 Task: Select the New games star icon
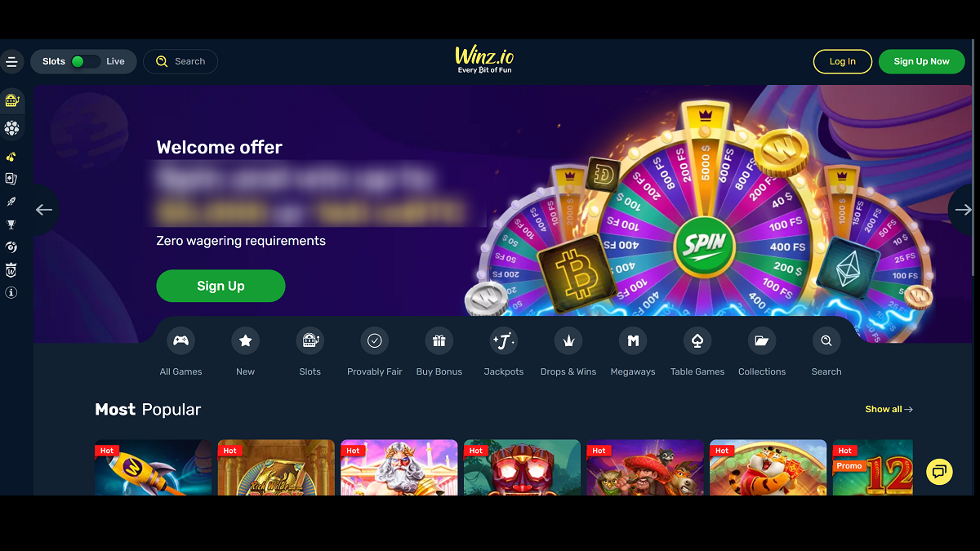[x=245, y=341]
